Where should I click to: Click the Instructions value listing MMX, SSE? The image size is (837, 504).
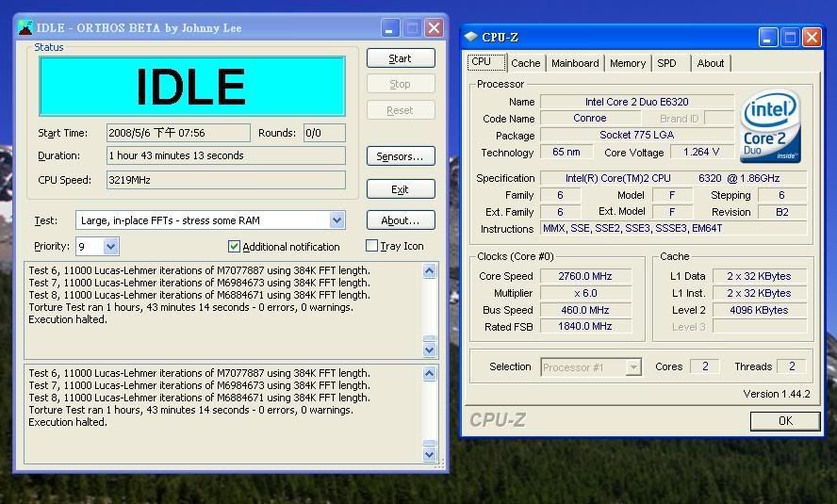673,228
